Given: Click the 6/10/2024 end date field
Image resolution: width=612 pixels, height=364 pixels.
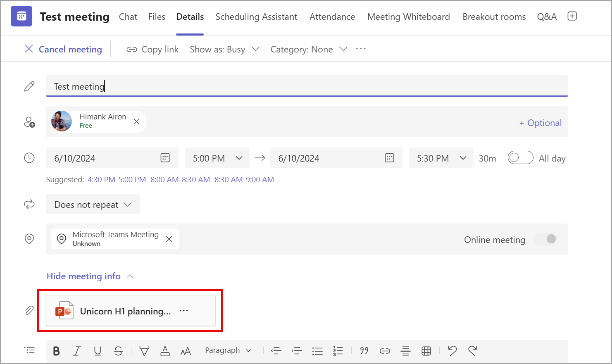Looking at the screenshot, I should pos(336,158).
